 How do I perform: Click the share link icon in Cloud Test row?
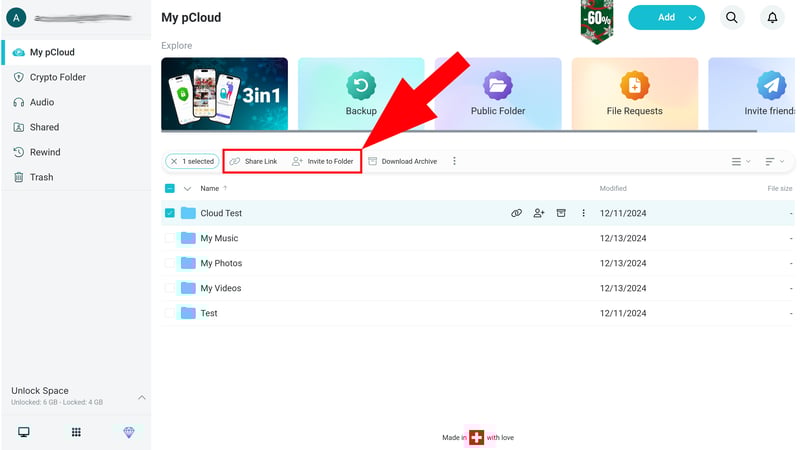[x=516, y=213]
